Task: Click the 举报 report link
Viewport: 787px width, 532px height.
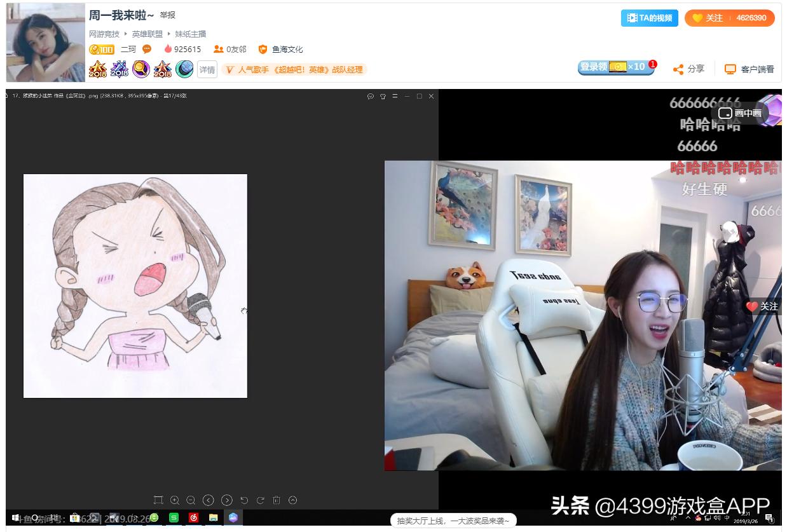Action: pyautogui.click(x=168, y=15)
